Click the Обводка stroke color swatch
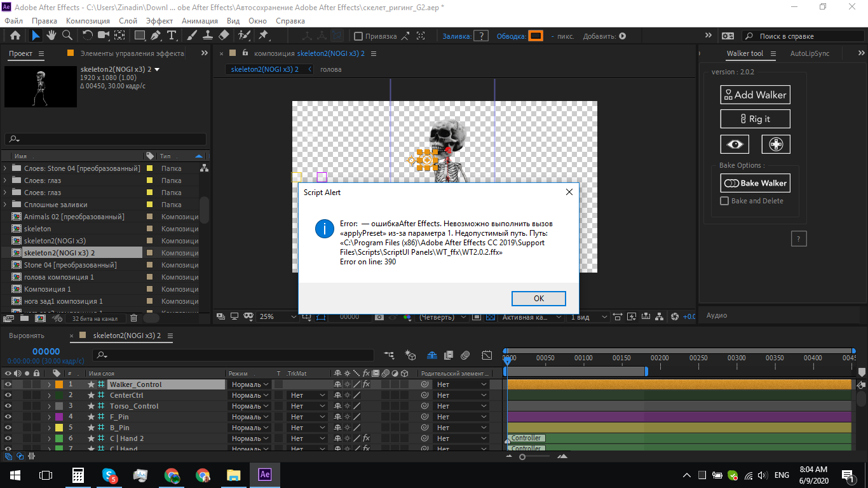 pyautogui.click(x=536, y=36)
